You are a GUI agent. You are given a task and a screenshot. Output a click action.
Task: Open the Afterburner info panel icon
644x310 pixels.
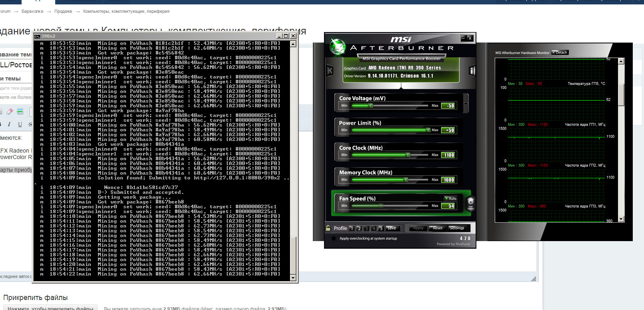point(472,71)
